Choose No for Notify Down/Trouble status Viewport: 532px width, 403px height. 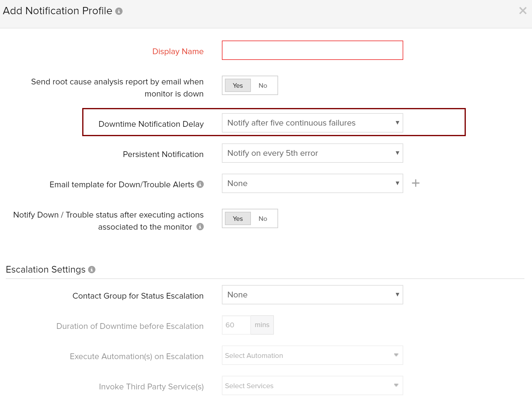[x=263, y=219]
